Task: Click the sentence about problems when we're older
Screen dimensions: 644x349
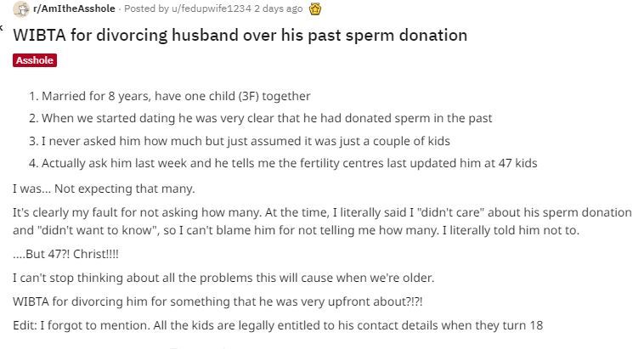Action: [223, 278]
